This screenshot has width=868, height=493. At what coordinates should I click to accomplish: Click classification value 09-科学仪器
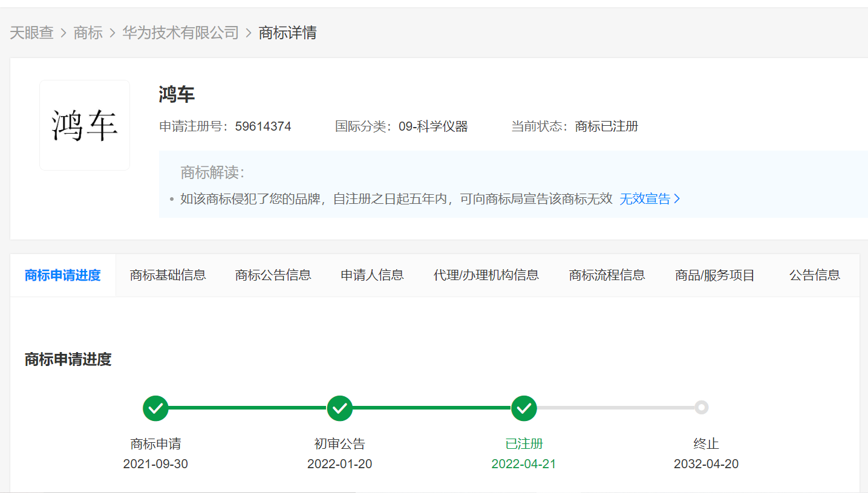click(433, 126)
